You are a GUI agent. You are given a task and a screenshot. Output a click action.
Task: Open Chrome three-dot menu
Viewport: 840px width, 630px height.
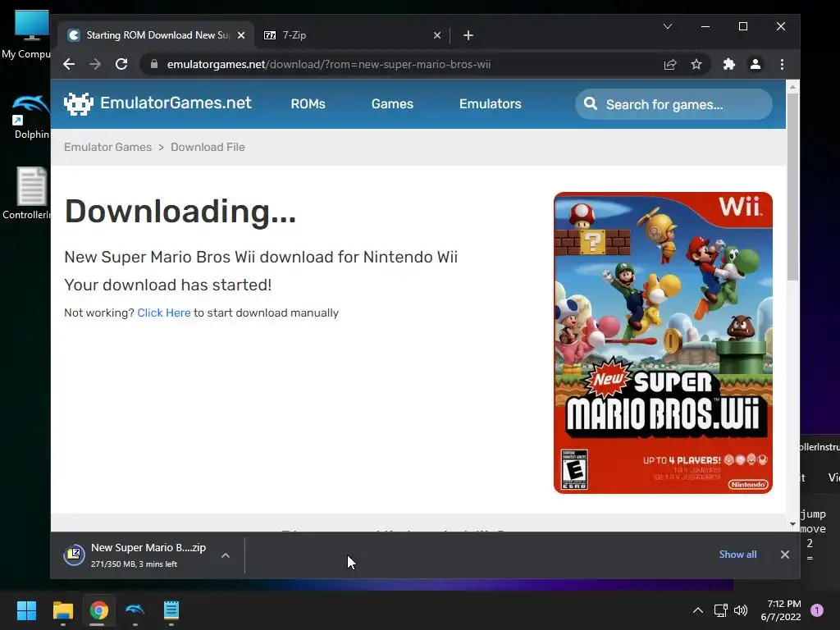pyautogui.click(x=782, y=64)
